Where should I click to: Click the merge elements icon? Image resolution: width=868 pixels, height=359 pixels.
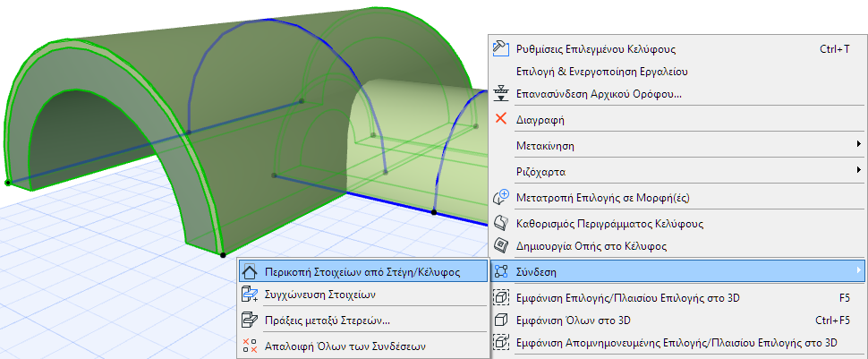(250, 295)
